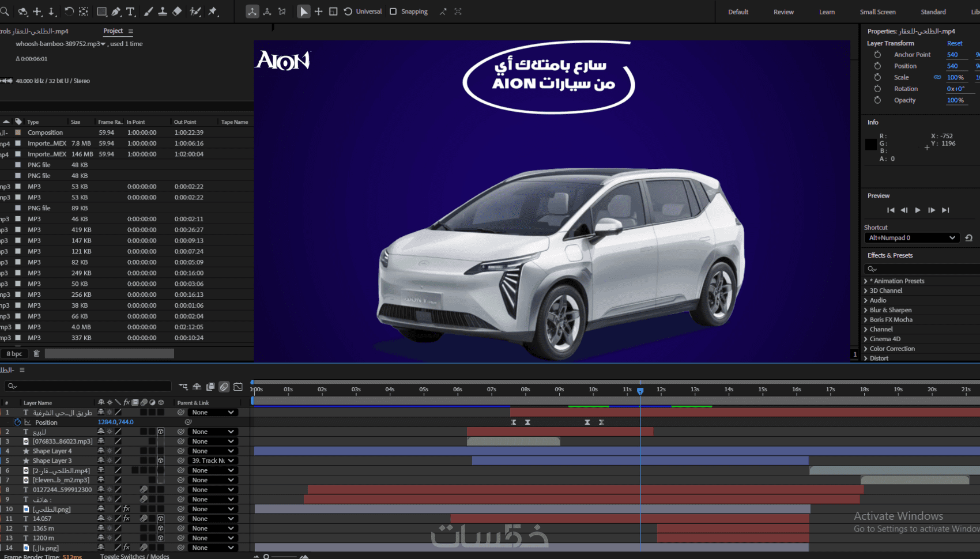Select the Orbit camera tool
The image size is (980, 559).
click(x=23, y=12)
